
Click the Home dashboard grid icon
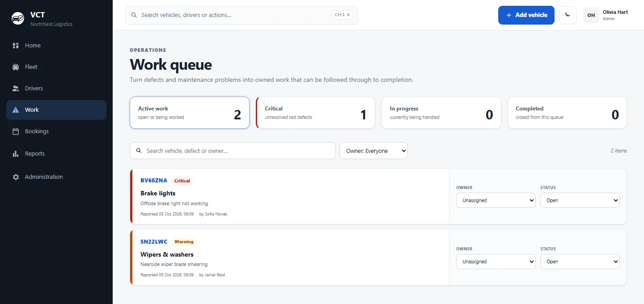tap(16, 46)
